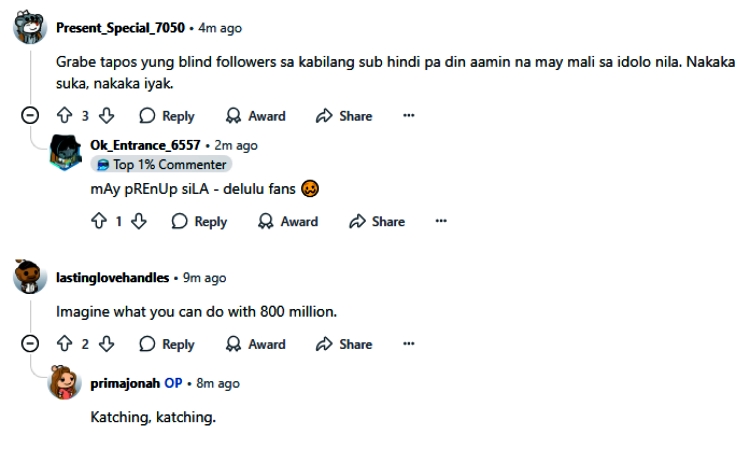Image resolution: width=750 pixels, height=449 pixels.
Task: Reply to Present_Special_7050's comment
Action: pos(167,116)
